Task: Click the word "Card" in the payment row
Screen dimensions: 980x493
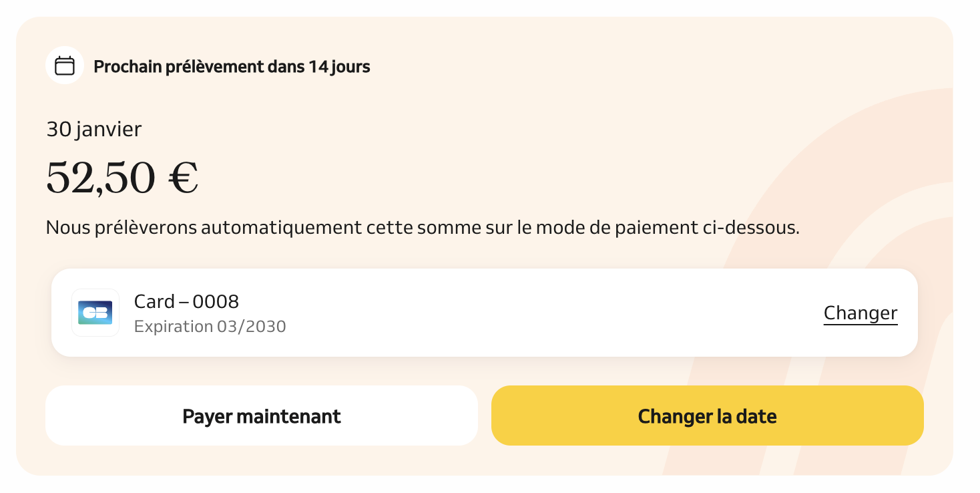Action: click(154, 302)
